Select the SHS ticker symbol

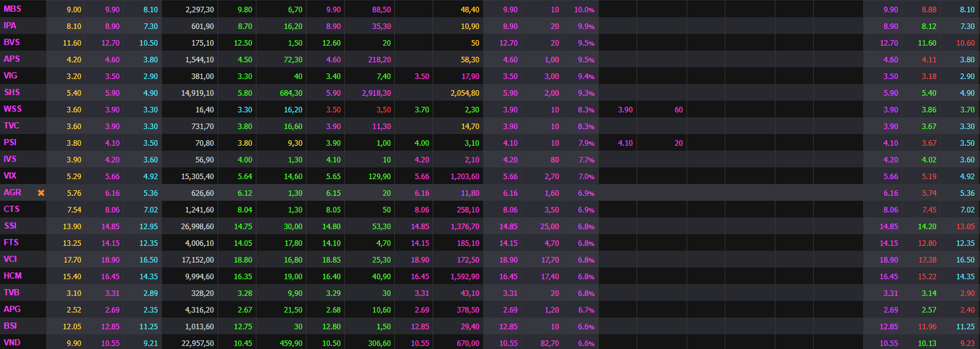coord(12,92)
